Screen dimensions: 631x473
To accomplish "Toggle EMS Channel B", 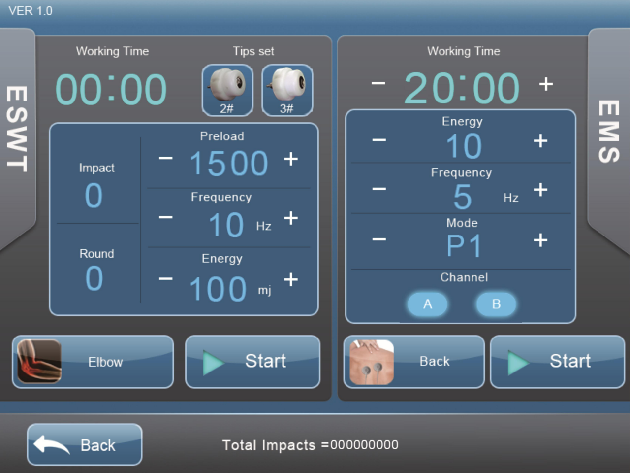I will [x=495, y=305].
